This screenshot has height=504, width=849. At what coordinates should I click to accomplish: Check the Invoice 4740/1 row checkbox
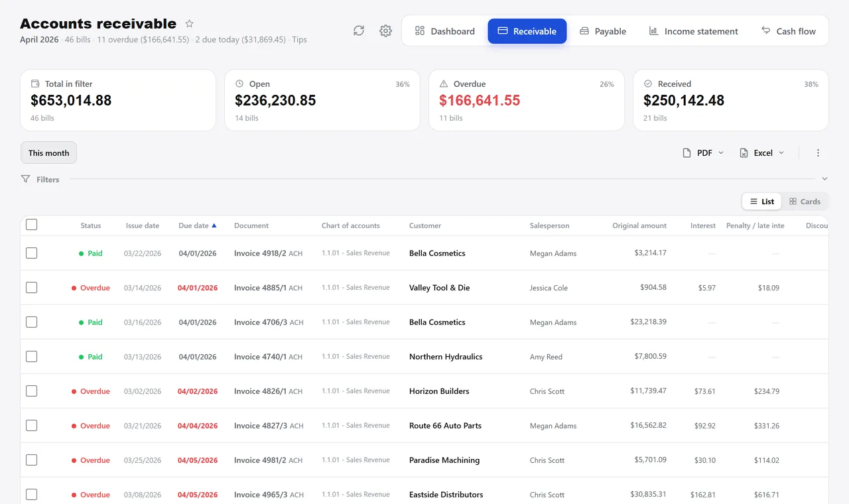31,357
